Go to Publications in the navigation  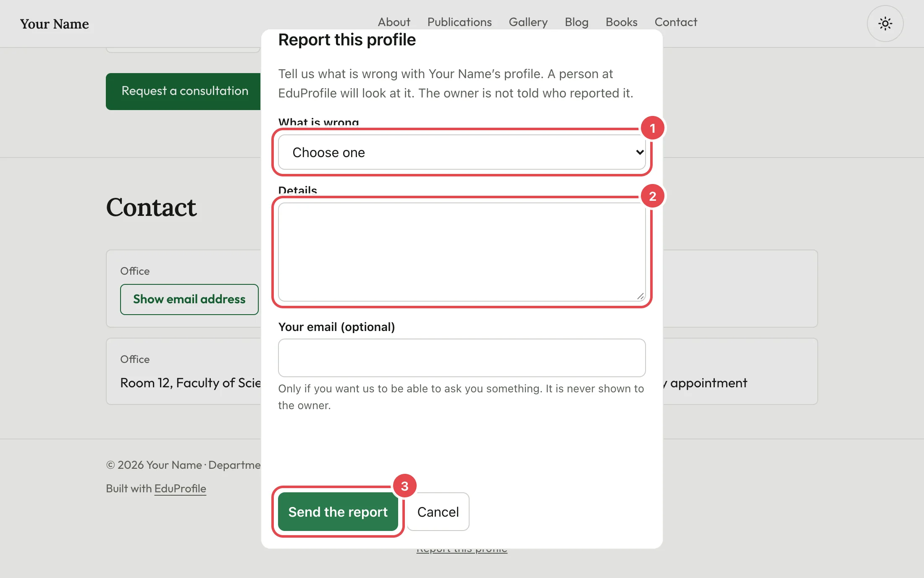(x=459, y=22)
